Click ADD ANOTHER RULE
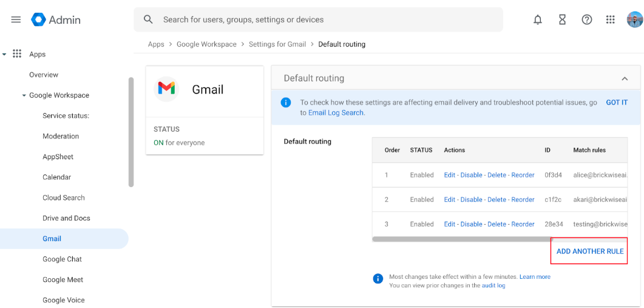 coord(590,251)
